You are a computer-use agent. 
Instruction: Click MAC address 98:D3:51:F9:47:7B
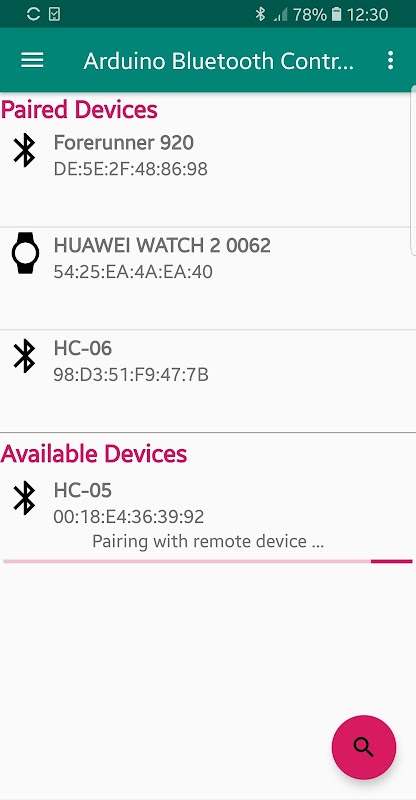pyautogui.click(x=131, y=375)
